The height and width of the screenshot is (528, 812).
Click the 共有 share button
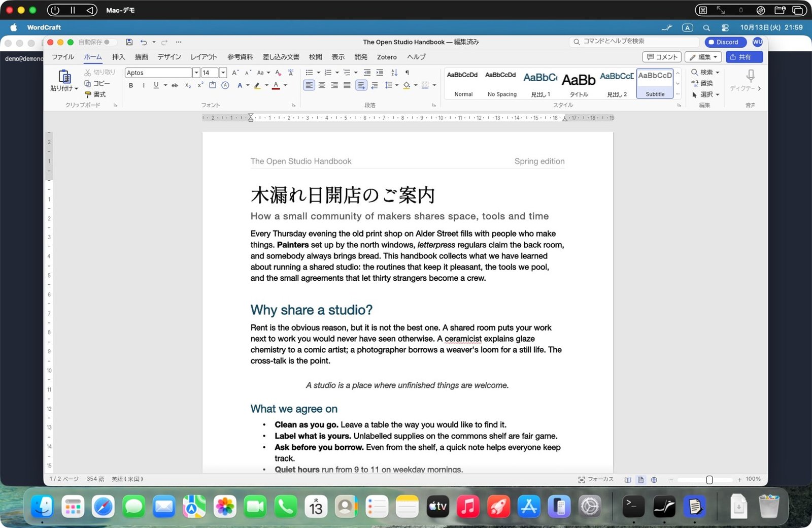(744, 57)
